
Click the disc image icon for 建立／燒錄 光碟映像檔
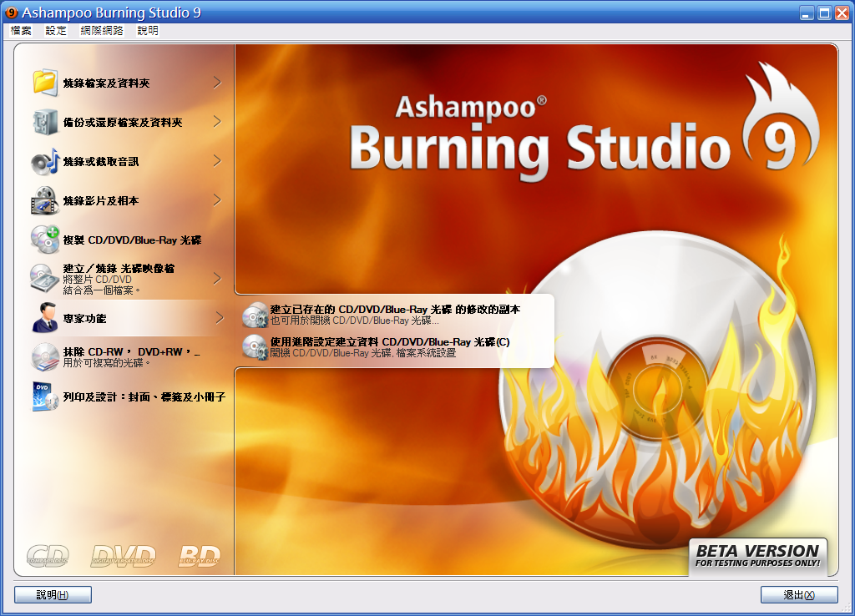(45, 279)
